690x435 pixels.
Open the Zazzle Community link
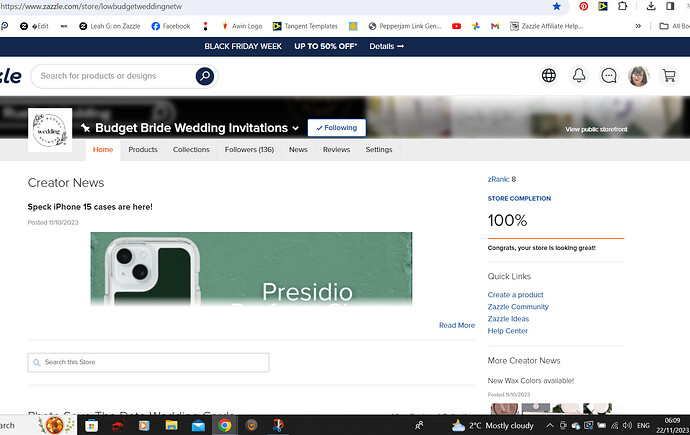pos(518,307)
